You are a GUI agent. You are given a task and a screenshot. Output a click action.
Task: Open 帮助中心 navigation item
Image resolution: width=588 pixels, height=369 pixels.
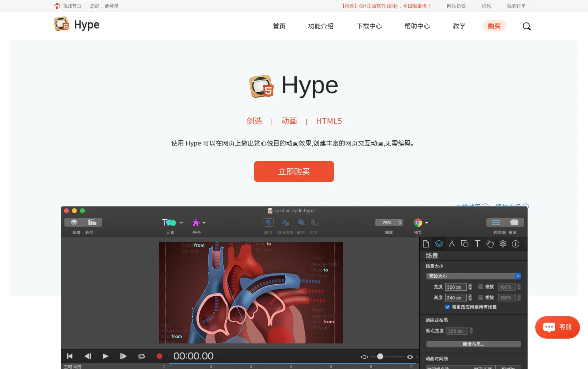[x=417, y=26]
